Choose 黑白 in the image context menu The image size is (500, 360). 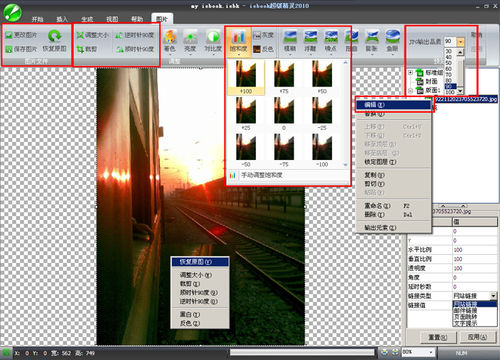click(200, 314)
